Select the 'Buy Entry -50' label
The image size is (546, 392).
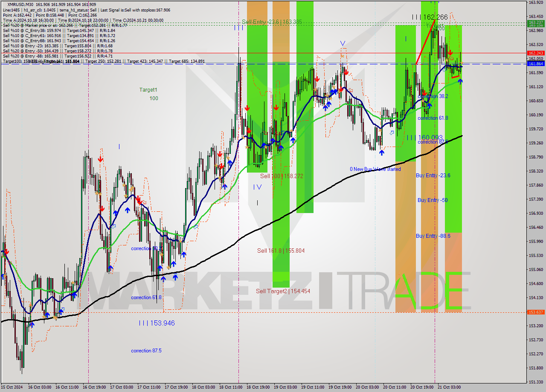[x=433, y=200]
